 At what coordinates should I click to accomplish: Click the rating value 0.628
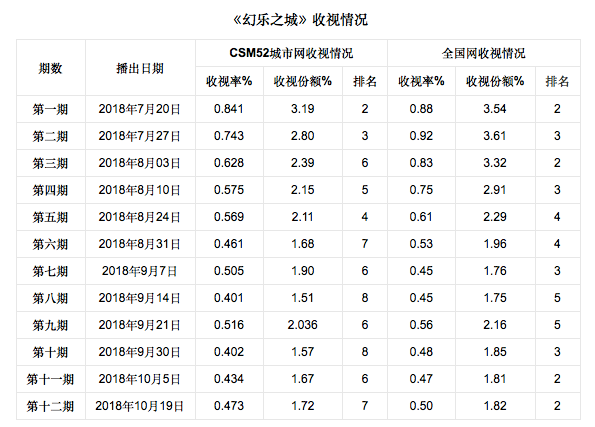coord(229,163)
